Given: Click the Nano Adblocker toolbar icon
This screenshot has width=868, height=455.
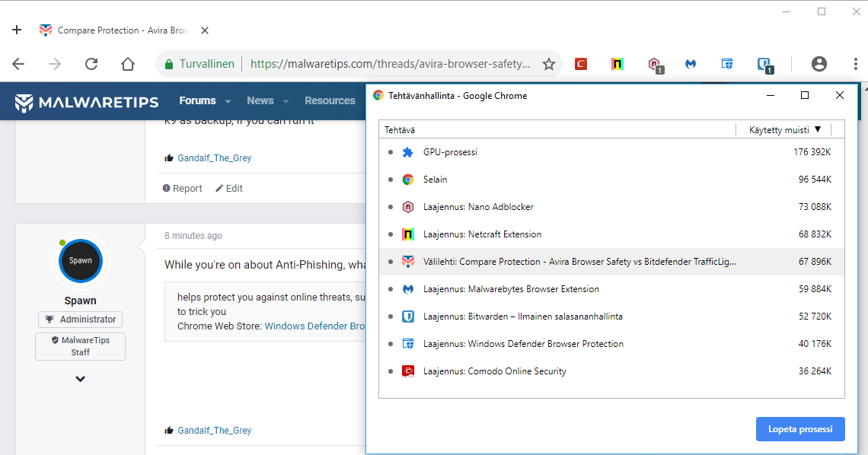Looking at the screenshot, I should 655,65.
